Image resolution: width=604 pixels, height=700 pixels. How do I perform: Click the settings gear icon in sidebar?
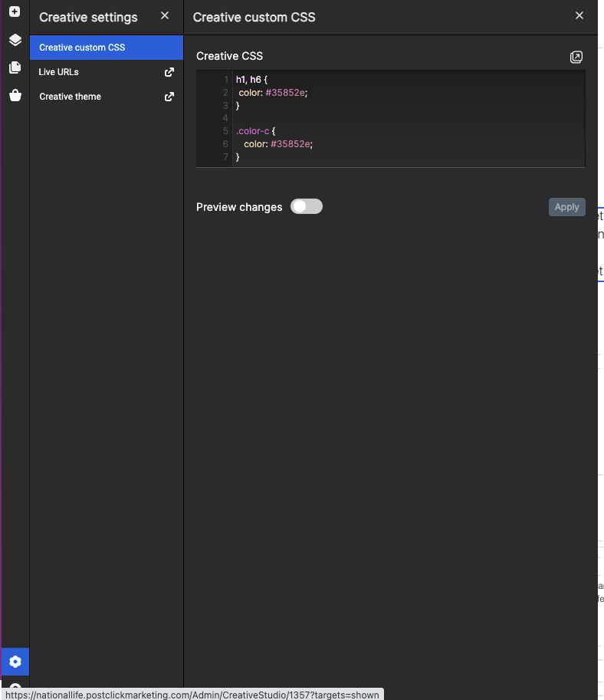15,662
